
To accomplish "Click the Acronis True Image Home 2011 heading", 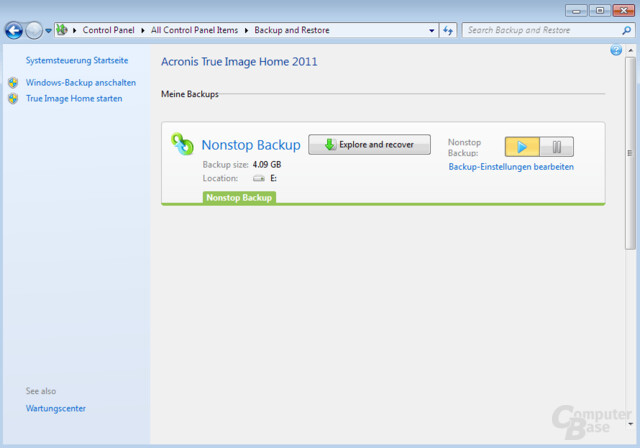I will (239, 62).
